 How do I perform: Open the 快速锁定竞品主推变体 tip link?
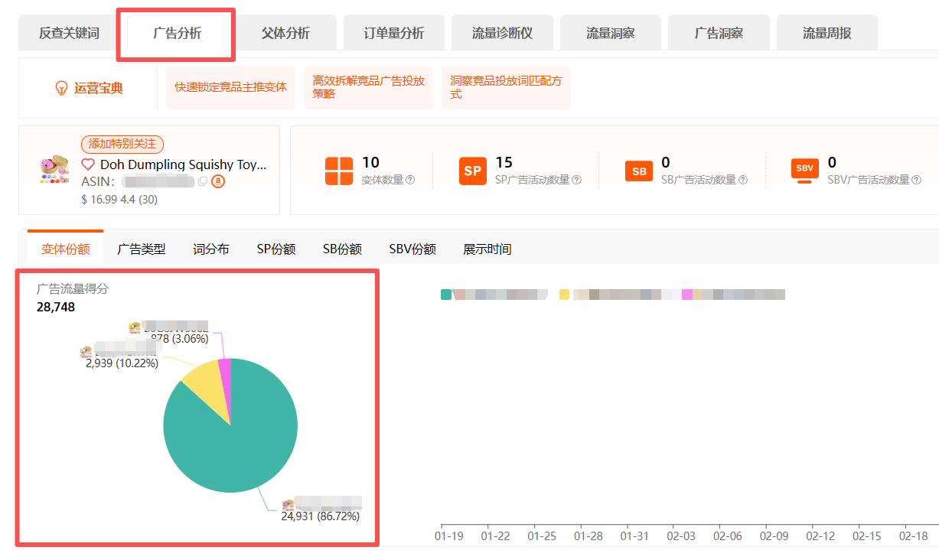click(230, 87)
